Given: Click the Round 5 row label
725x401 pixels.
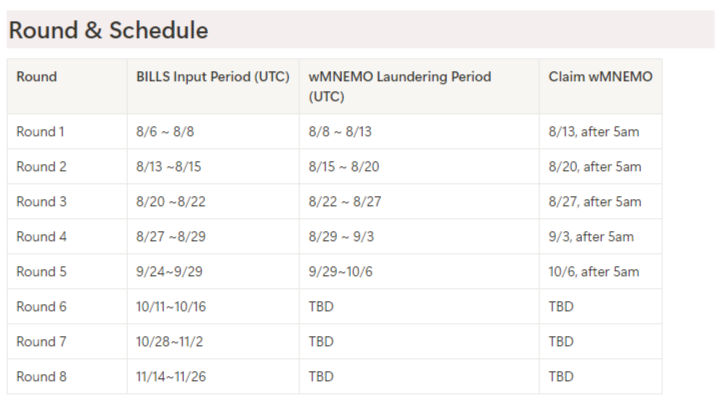Looking at the screenshot, I should tap(41, 272).
